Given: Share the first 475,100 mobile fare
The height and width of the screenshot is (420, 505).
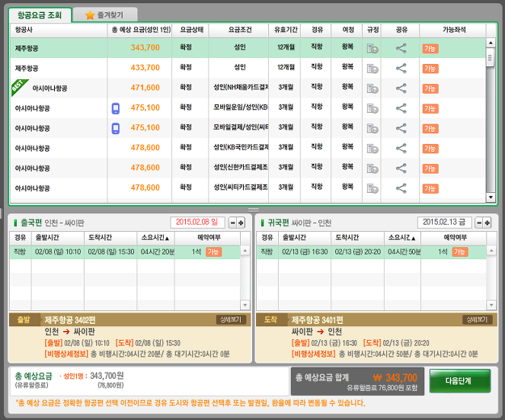Looking at the screenshot, I should pos(401,108).
